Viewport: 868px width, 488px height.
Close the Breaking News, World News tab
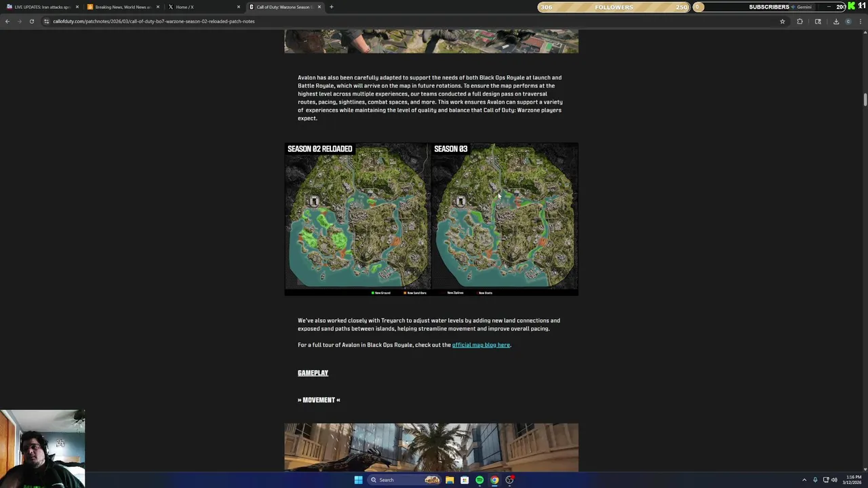[x=158, y=7]
